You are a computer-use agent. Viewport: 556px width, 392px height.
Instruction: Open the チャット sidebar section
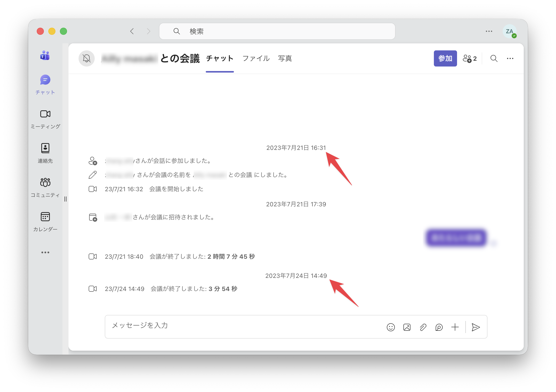[x=45, y=85]
